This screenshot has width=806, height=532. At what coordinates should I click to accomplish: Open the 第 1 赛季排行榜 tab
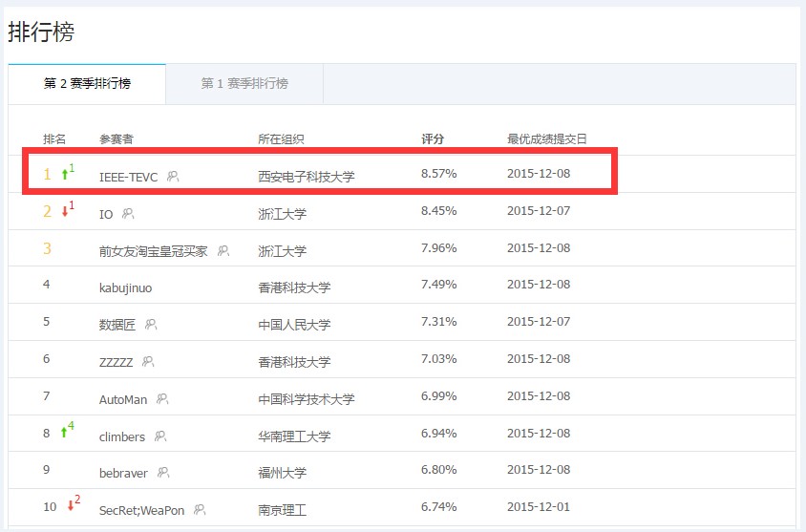click(x=244, y=84)
